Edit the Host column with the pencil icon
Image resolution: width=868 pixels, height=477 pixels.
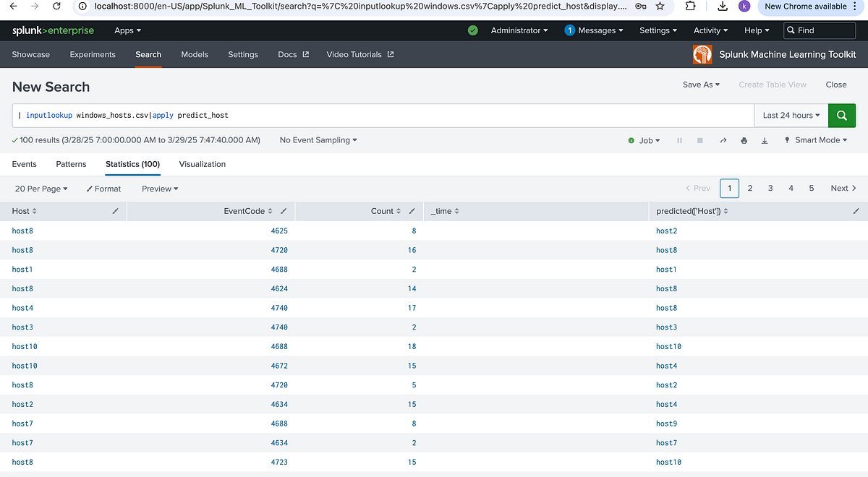[x=115, y=210]
